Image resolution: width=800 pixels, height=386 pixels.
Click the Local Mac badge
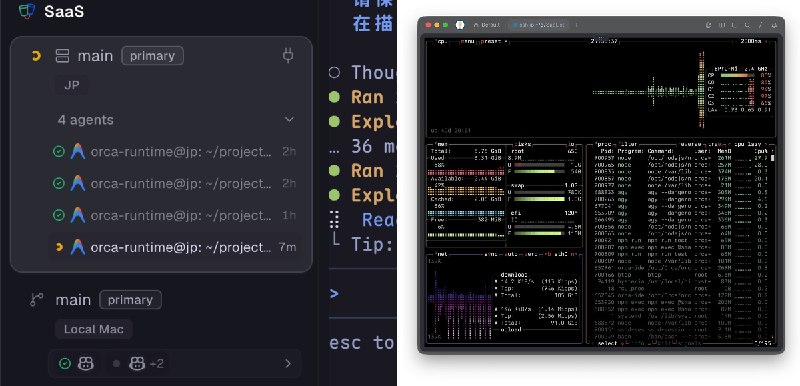tap(94, 329)
